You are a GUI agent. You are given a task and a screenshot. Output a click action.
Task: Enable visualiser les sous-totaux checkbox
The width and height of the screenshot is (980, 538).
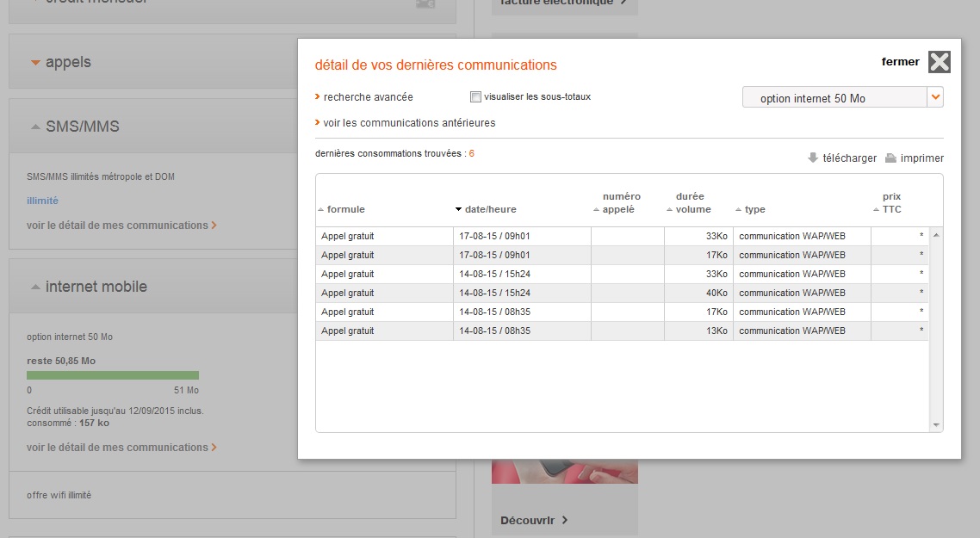click(x=475, y=97)
